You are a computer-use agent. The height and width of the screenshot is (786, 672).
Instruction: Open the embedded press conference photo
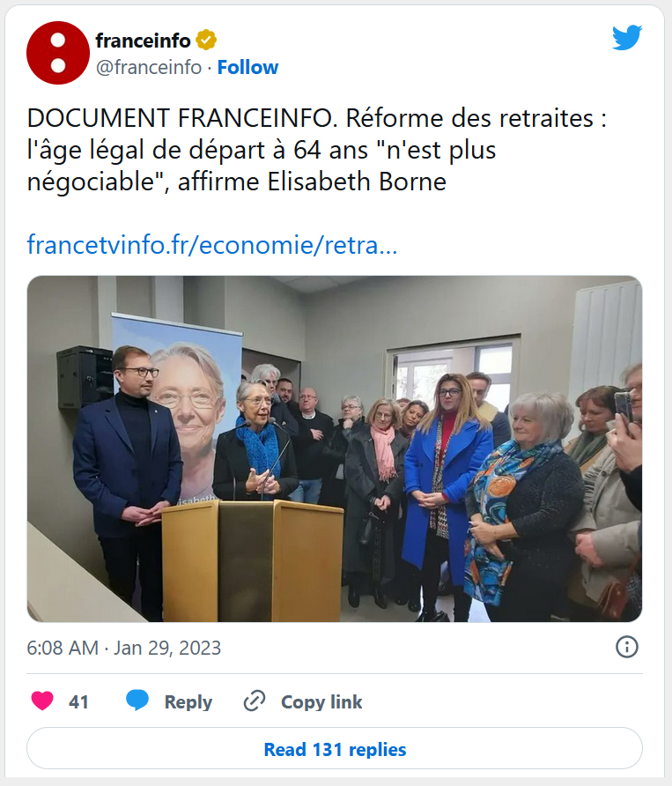[x=335, y=449]
